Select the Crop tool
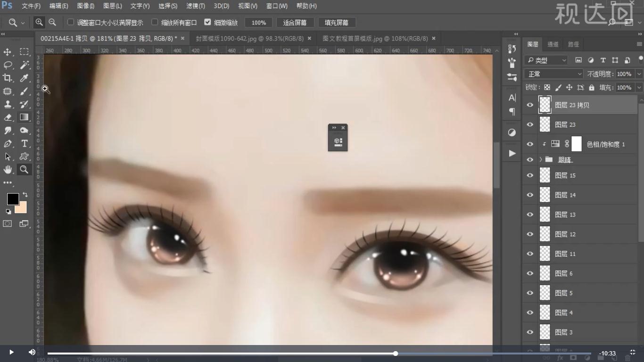The image size is (644, 362). point(8,78)
